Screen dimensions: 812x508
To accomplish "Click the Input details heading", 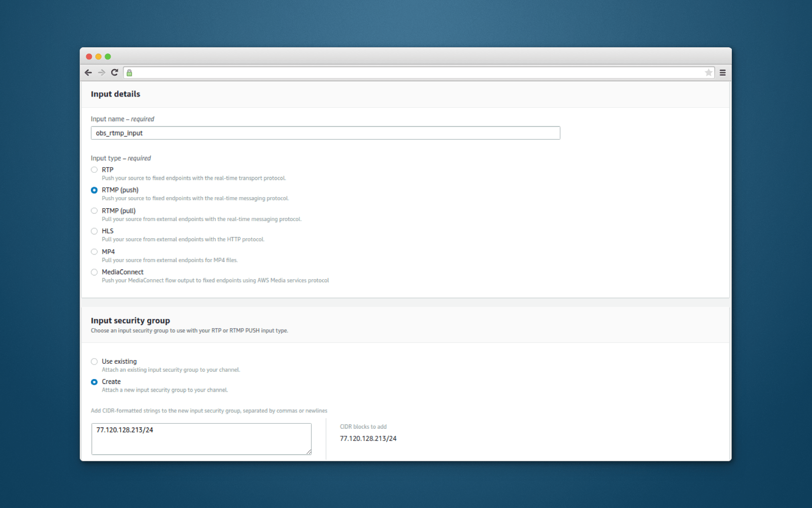I will click(115, 94).
